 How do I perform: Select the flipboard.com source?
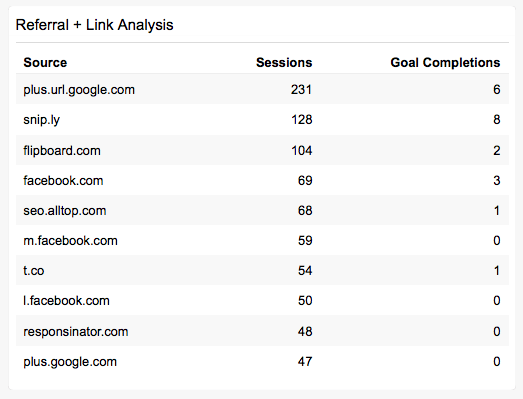click(x=62, y=150)
